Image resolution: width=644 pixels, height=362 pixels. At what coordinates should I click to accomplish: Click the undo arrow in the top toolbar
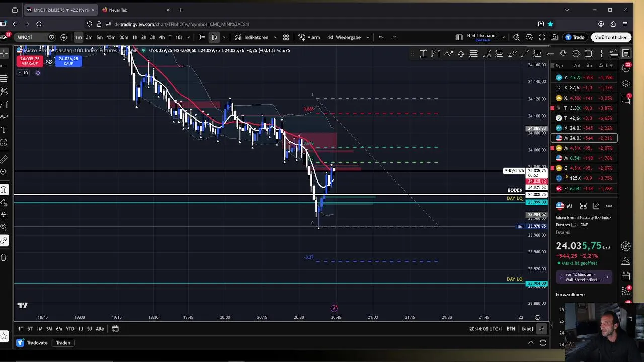coord(381,37)
